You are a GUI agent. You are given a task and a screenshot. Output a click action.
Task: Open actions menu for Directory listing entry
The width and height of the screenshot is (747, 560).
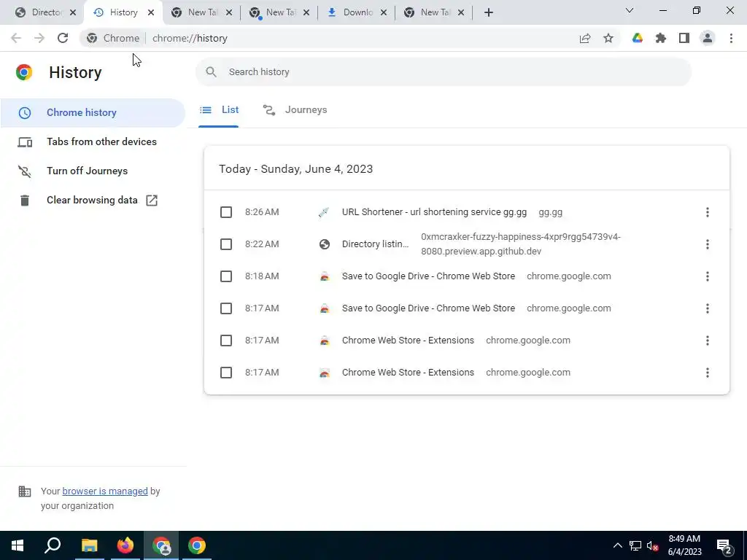tap(708, 244)
